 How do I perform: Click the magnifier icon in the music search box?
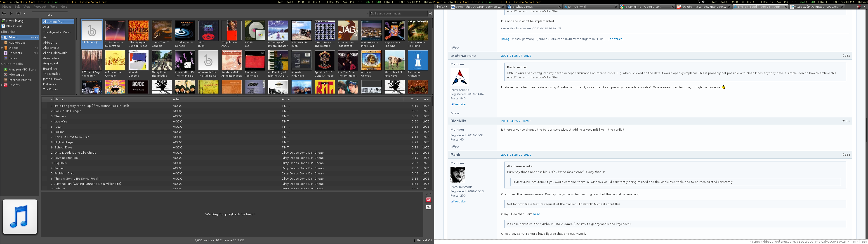coord(372,14)
